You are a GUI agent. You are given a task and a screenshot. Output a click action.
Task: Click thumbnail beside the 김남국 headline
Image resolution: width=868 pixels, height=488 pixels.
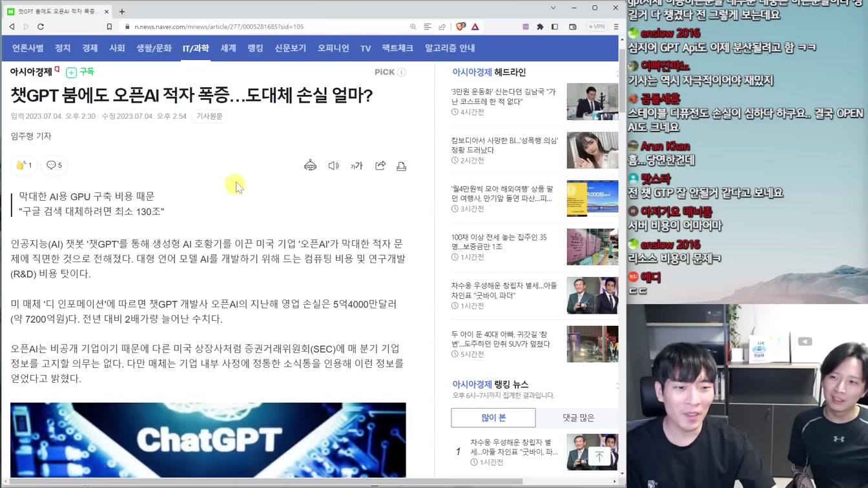pos(592,101)
